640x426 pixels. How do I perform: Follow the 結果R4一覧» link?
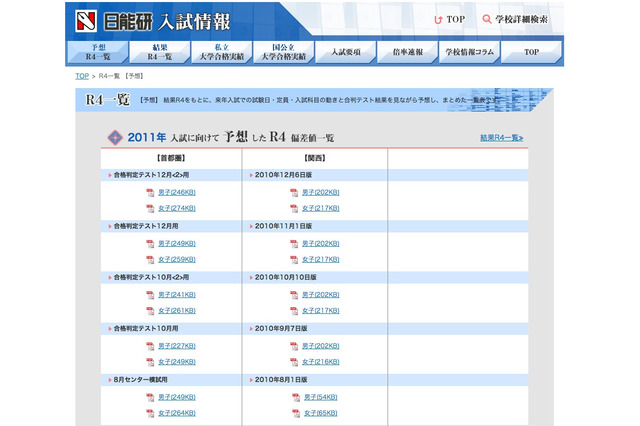tap(501, 138)
